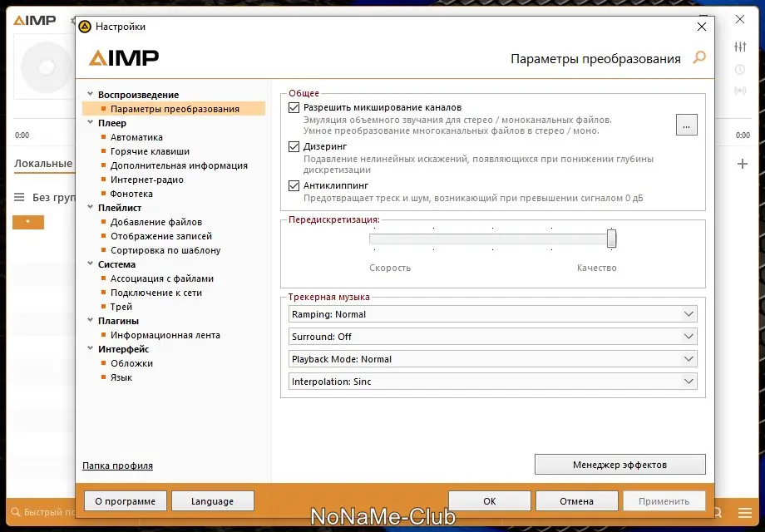Open the Surround: Off dropdown
Image resolution: width=765 pixels, height=532 pixels.
(493, 337)
